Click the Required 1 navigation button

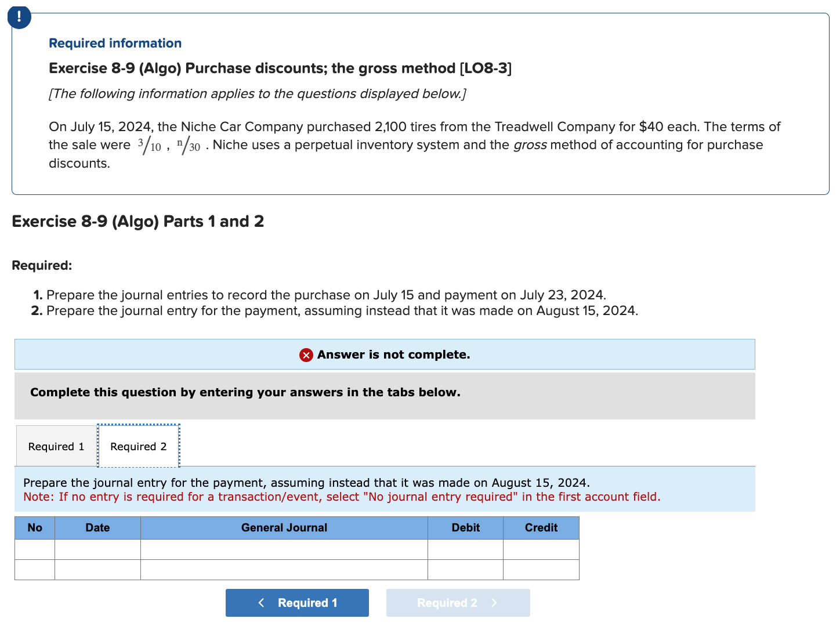[x=297, y=602]
